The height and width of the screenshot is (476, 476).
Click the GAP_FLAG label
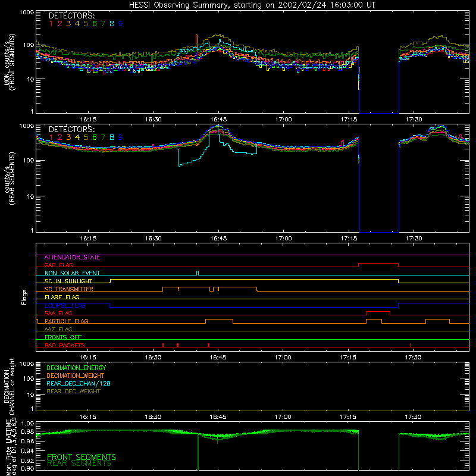pyautogui.click(x=58, y=265)
